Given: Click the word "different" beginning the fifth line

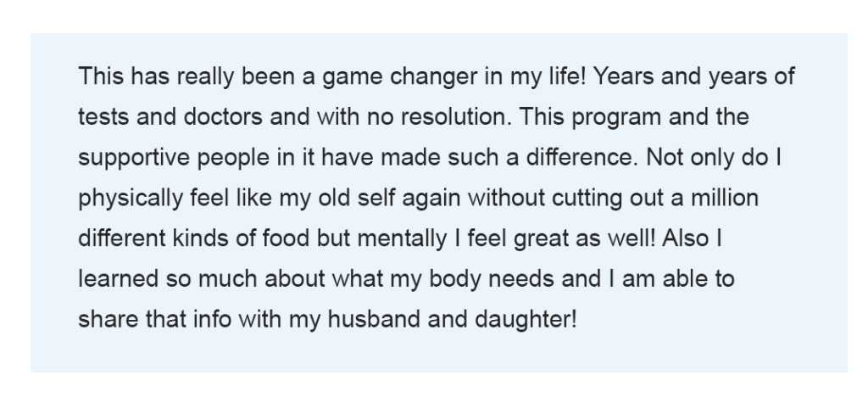Looking at the screenshot, I should [x=122, y=238].
